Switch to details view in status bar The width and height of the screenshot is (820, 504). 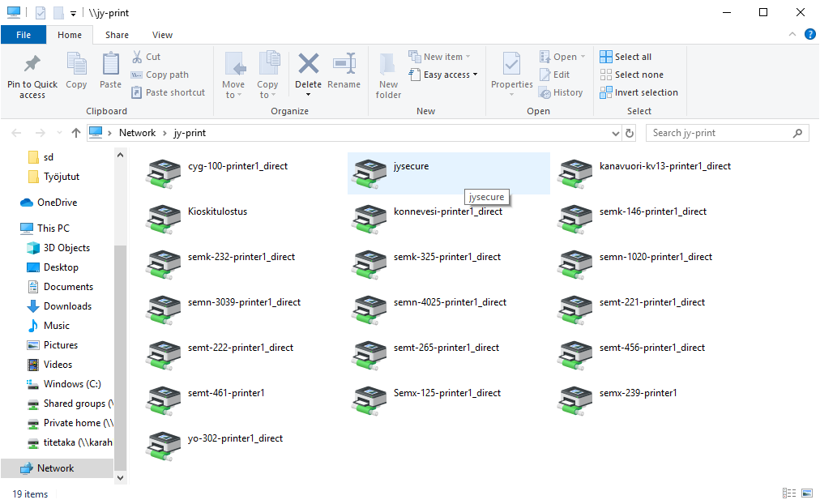[788, 493]
